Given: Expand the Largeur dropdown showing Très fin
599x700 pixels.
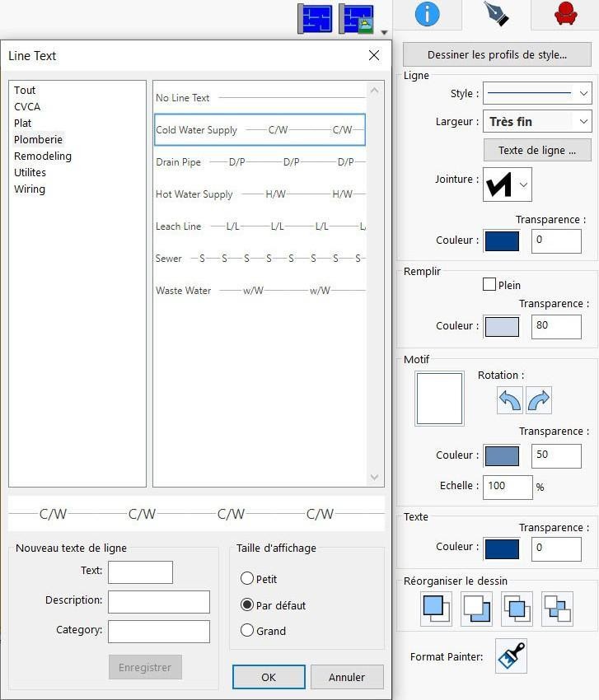Looking at the screenshot, I should pyautogui.click(x=537, y=121).
